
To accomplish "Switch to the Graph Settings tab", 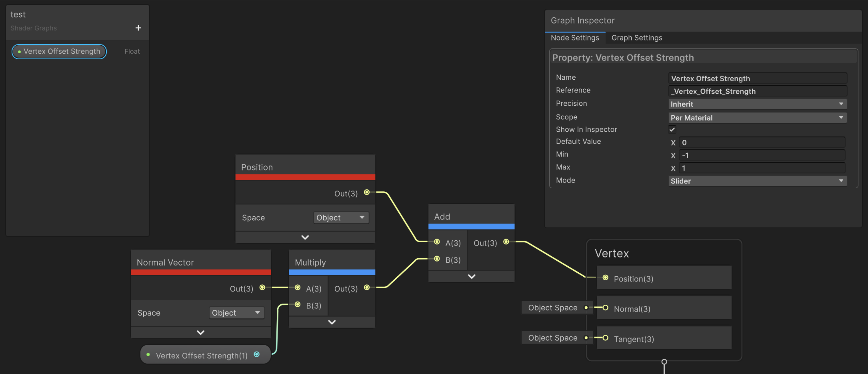I will (637, 38).
